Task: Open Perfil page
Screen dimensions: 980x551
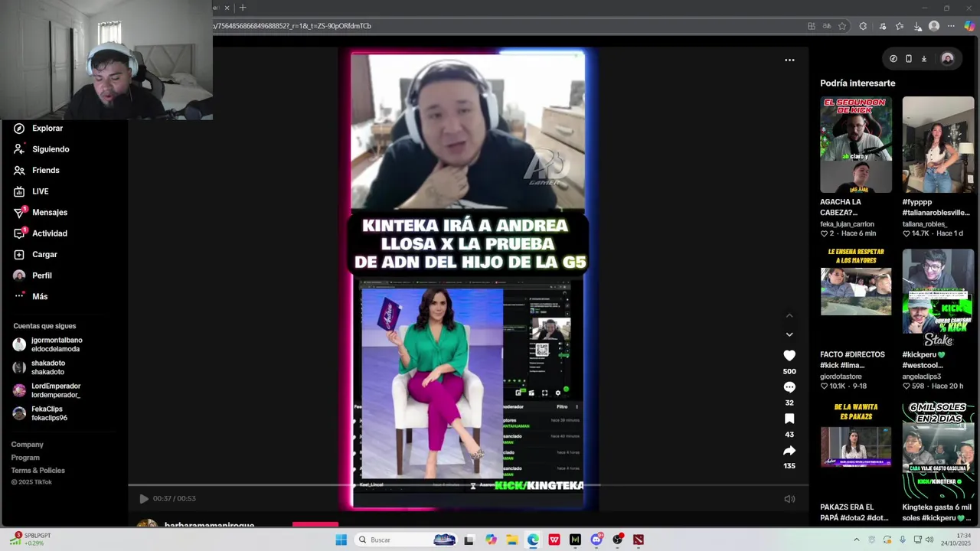Action: pos(33,275)
